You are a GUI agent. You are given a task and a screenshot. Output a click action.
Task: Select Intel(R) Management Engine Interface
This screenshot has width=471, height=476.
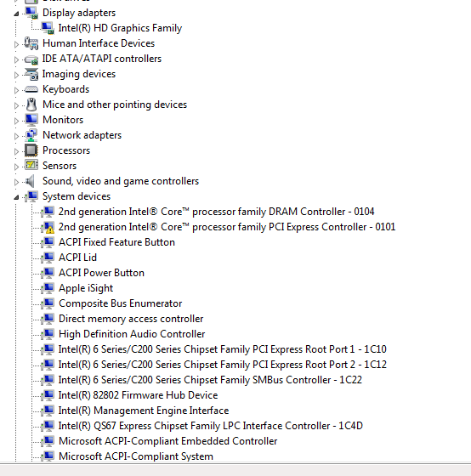coord(144,411)
